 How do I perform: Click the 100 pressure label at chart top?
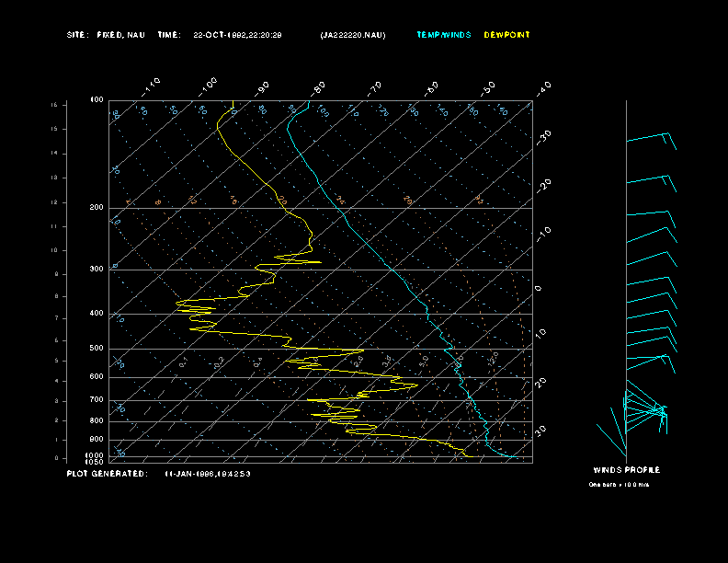pyautogui.click(x=96, y=99)
